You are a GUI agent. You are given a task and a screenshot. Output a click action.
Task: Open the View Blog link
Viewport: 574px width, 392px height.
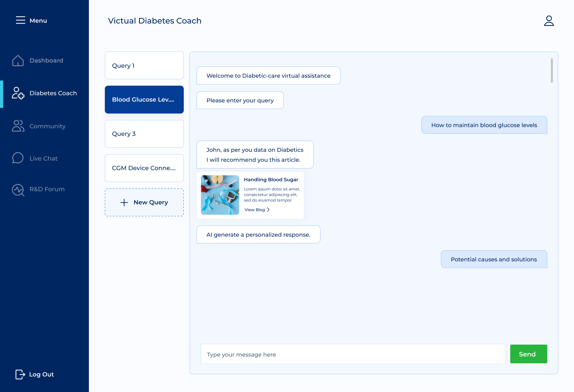point(255,210)
